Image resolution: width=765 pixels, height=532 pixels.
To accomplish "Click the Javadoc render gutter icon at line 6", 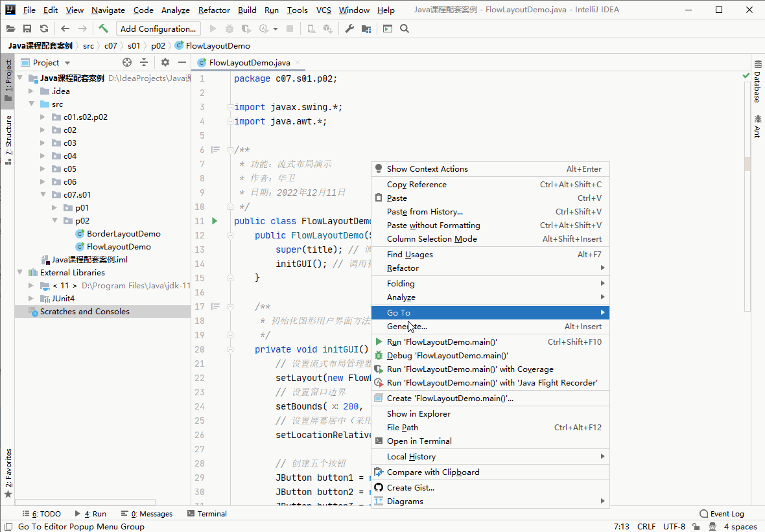I will coord(215,150).
